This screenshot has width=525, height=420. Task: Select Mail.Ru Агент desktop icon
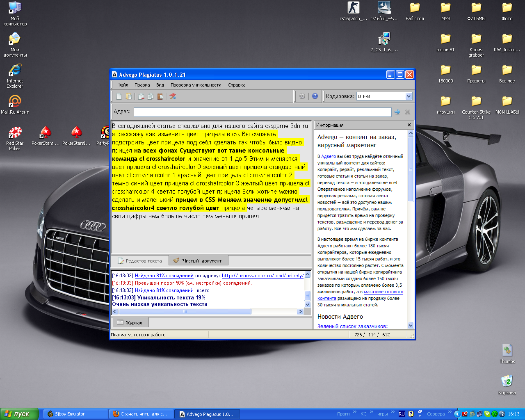pyautogui.click(x=15, y=105)
